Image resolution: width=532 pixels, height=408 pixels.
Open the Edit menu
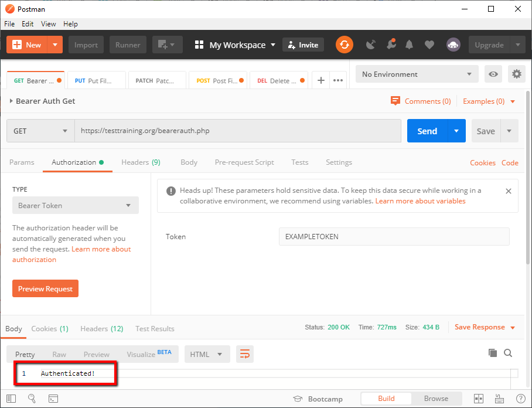[28, 24]
